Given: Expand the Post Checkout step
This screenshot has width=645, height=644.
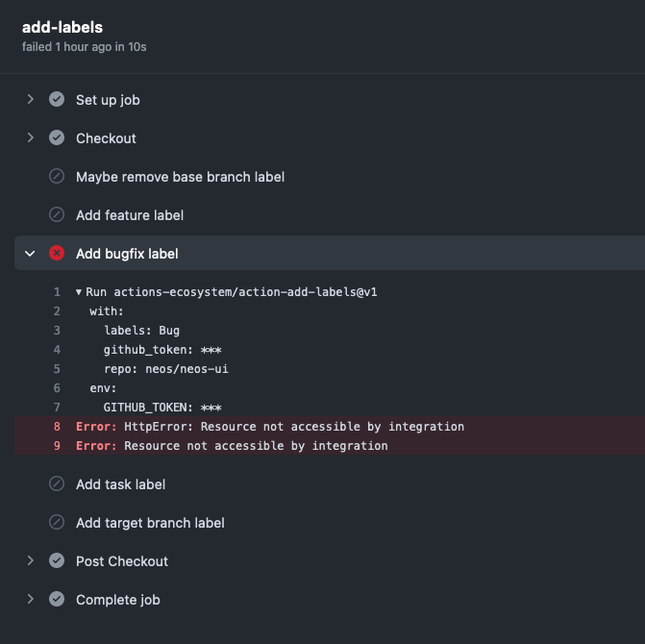Looking at the screenshot, I should tap(31, 561).
